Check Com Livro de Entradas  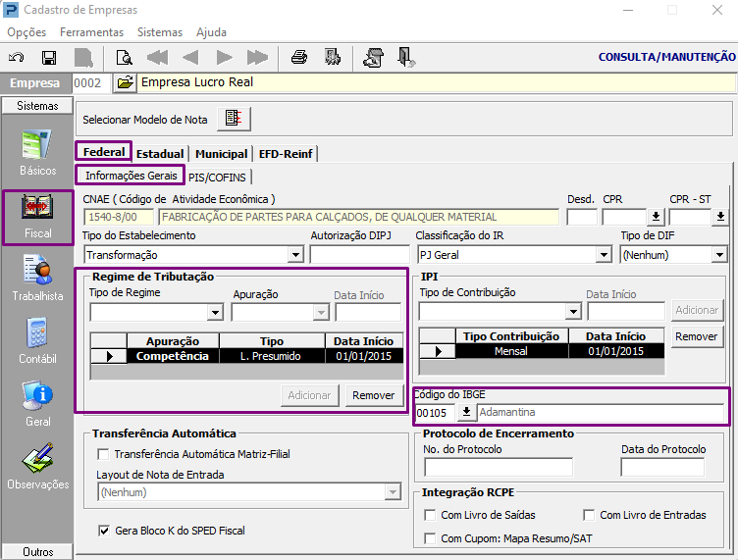(x=589, y=515)
